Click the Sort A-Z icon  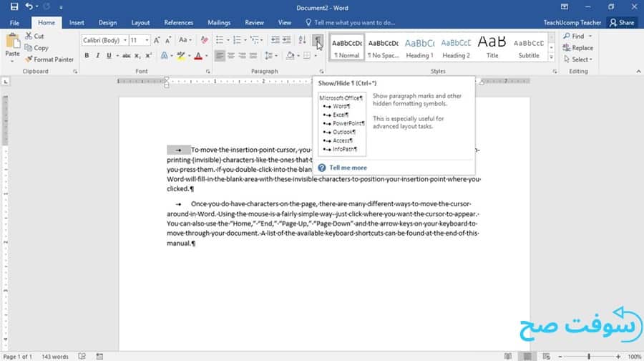[302, 40]
